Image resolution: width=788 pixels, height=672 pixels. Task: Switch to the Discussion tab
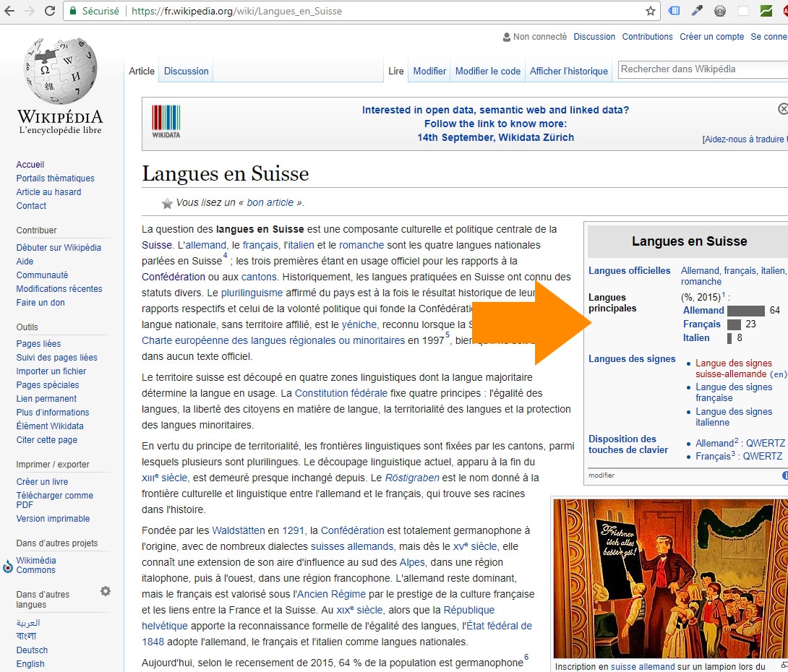tap(186, 71)
